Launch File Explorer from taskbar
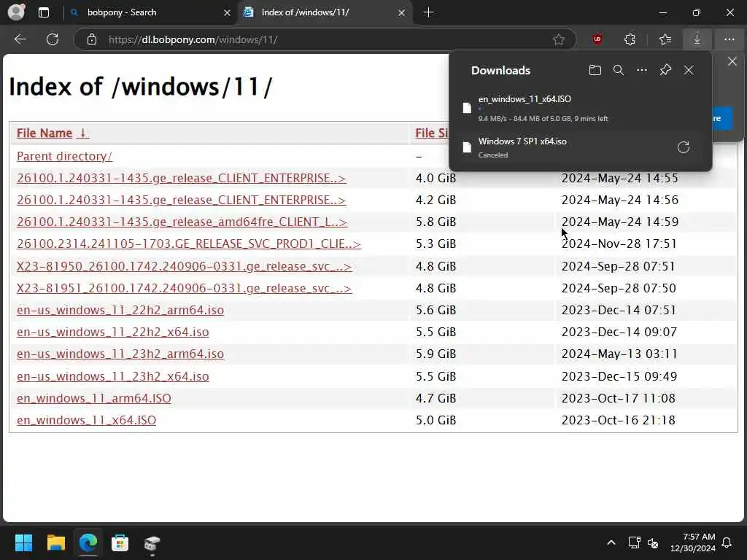Viewport: 747px width, 560px height. coord(55,542)
